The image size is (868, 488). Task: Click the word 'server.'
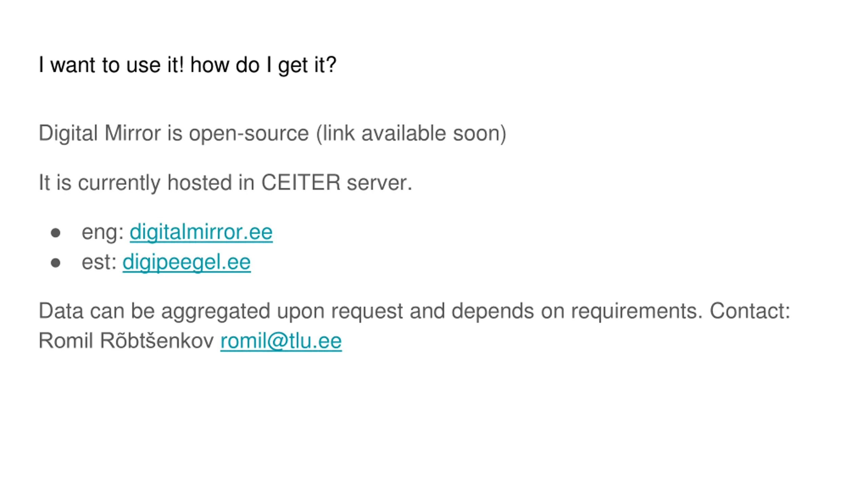point(379,183)
